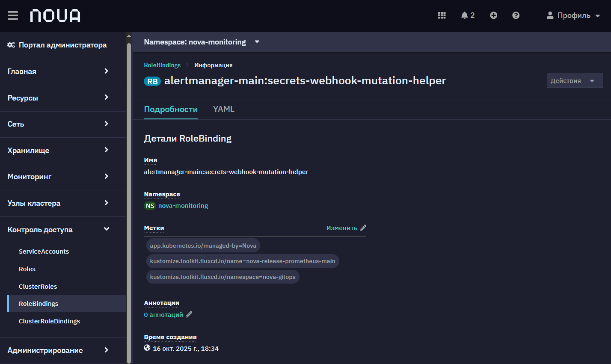Click the profile user icon
611x364 pixels.
click(x=550, y=15)
